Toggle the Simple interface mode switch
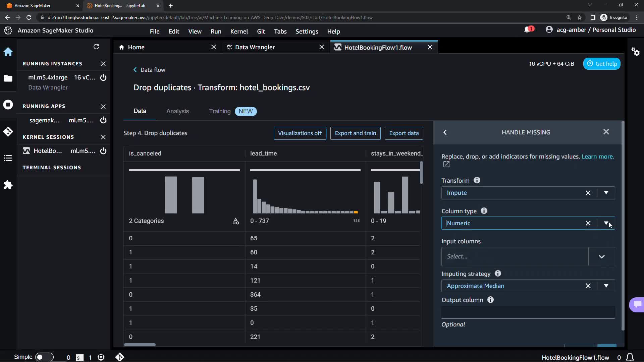The height and width of the screenshot is (362, 644). [44, 357]
